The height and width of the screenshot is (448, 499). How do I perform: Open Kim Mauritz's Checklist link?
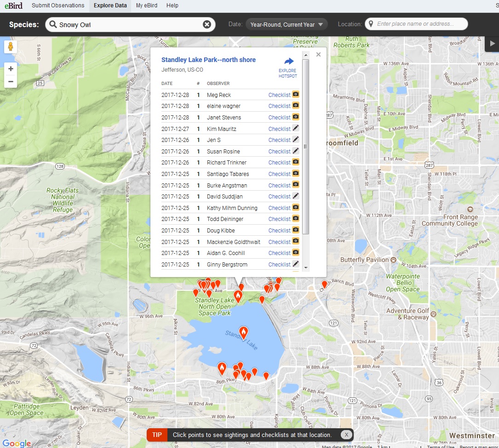click(x=279, y=129)
